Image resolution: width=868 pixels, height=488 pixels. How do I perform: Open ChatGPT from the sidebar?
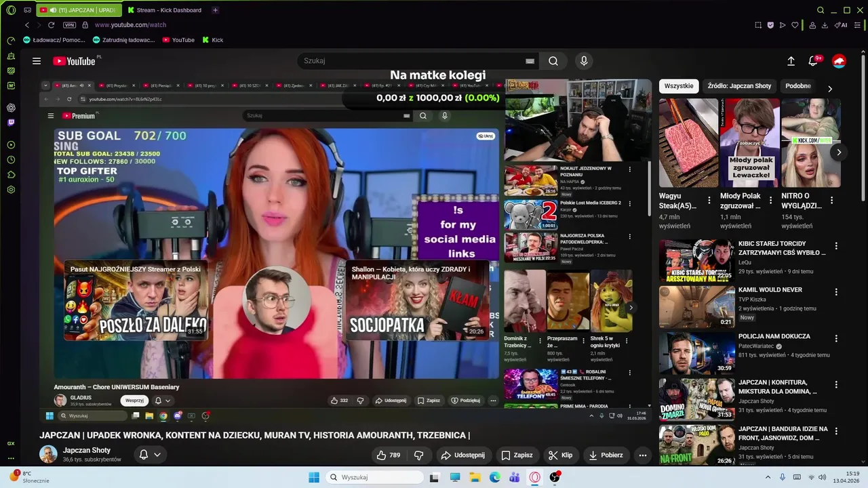coord(11,108)
